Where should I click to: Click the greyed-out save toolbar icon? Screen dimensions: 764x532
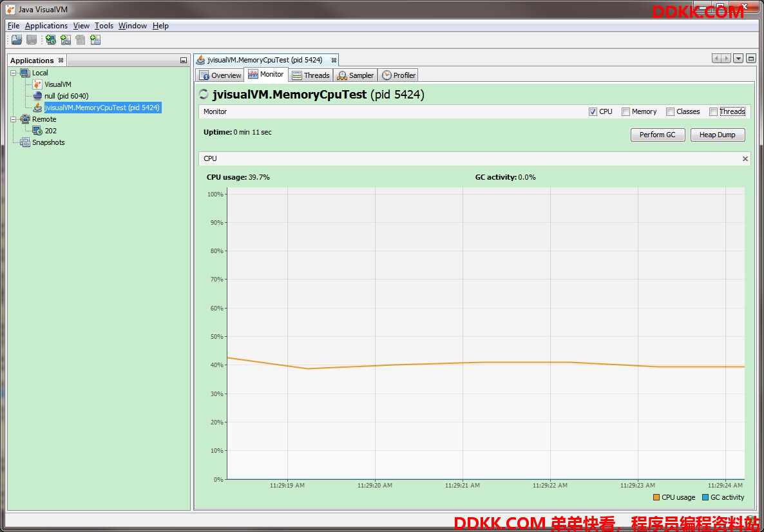click(32, 40)
